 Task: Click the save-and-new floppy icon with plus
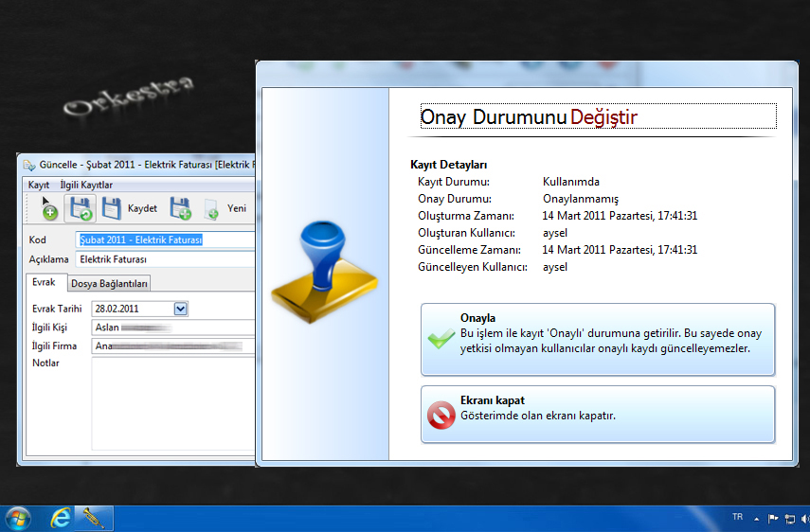[180, 208]
